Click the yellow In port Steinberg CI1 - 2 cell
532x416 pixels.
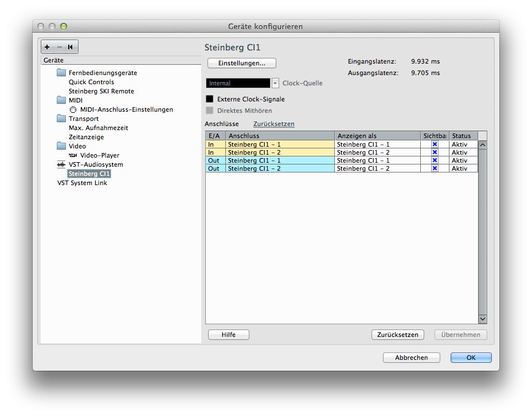280,152
